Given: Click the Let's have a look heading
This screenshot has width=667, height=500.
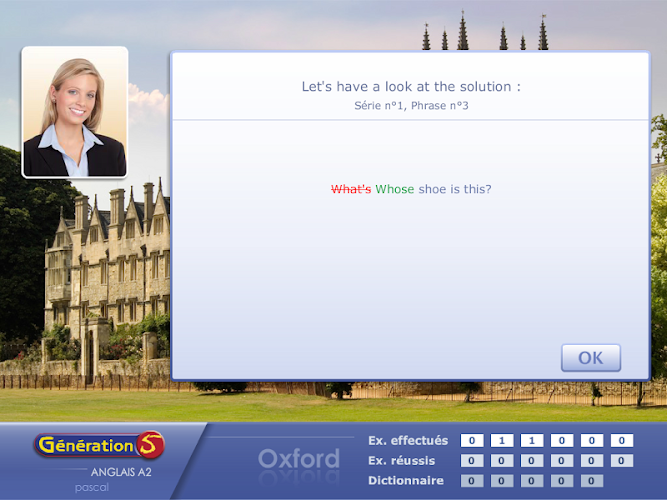Looking at the screenshot, I should pyautogui.click(x=411, y=86).
